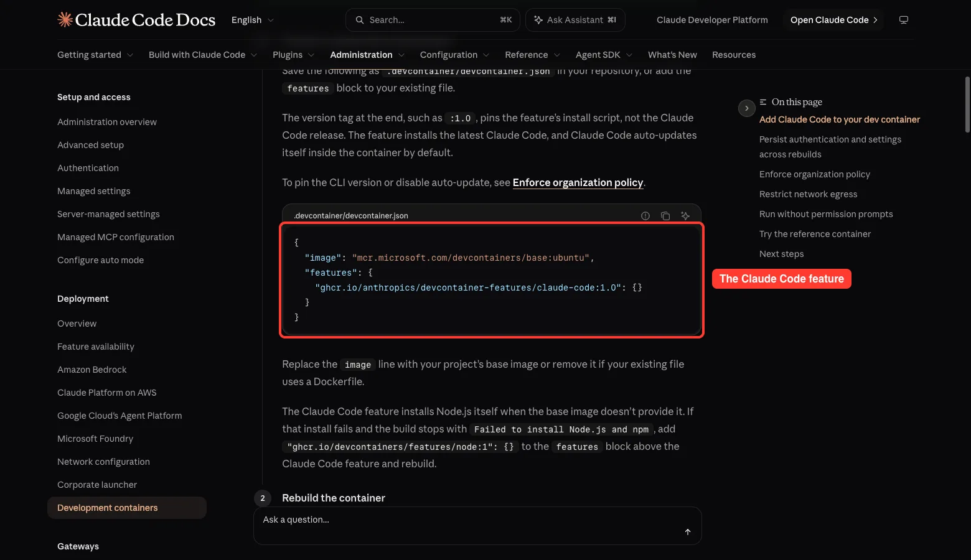Click the report icon on the code block
This screenshot has height=560, width=971.
645,216
